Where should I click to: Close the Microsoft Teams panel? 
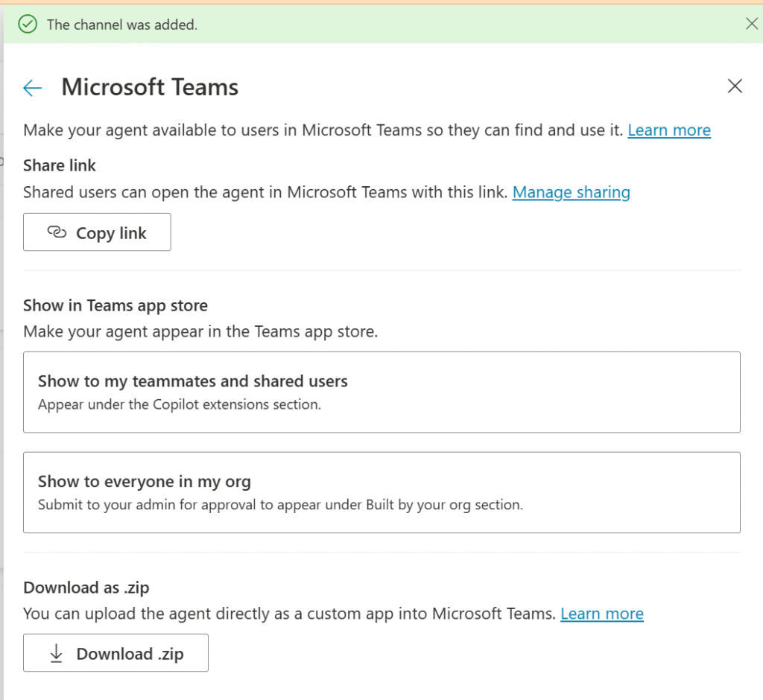pyautogui.click(x=735, y=86)
